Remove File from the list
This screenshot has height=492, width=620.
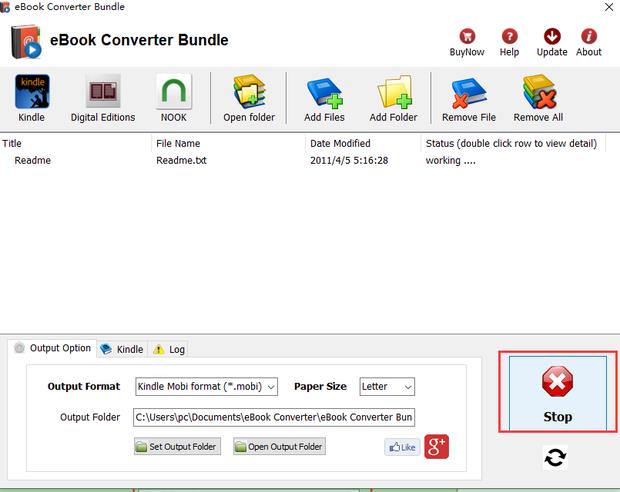tap(469, 98)
